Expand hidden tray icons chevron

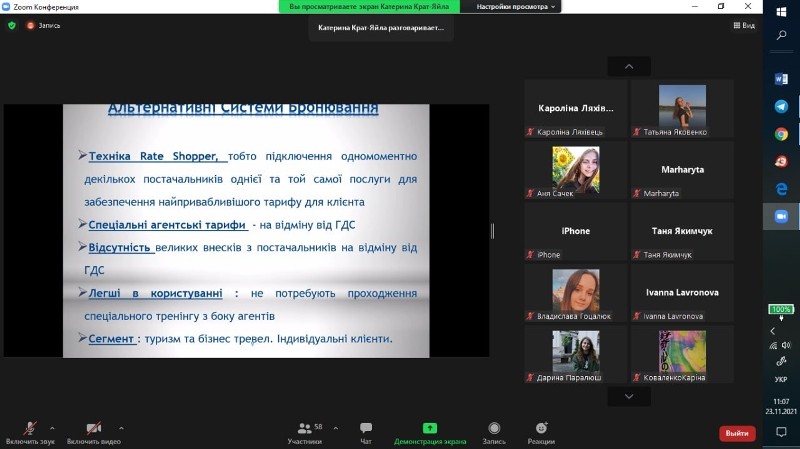pyautogui.click(x=773, y=331)
